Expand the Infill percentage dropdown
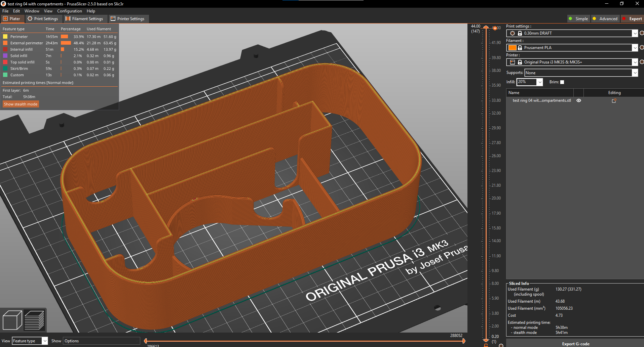This screenshot has width=644, height=347. (x=540, y=82)
